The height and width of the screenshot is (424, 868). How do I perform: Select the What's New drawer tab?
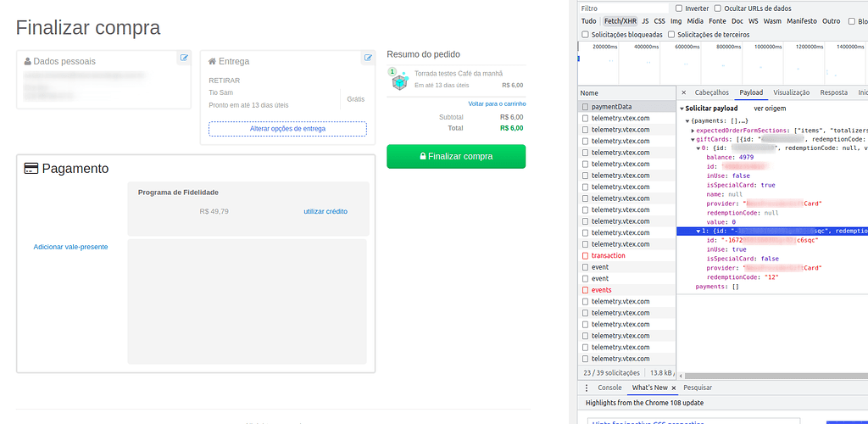click(649, 388)
